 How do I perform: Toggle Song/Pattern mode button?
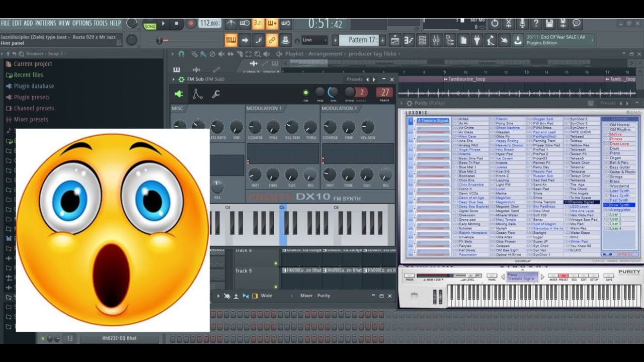click(x=150, y=25)
